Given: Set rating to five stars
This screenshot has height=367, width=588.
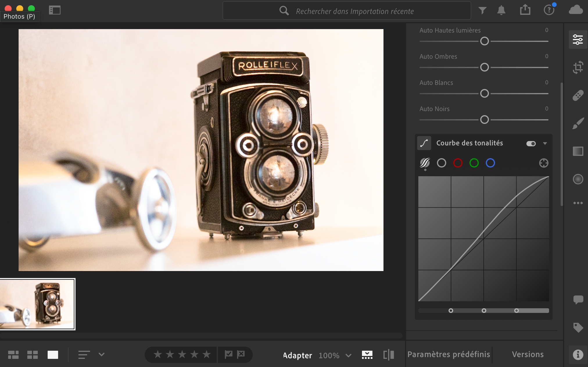Looking at the screenshot, I should coord(207,354).
